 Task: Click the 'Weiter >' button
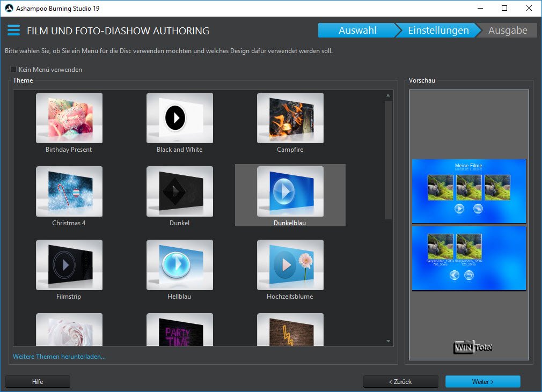pyautogui.click(x=482, y=382)
